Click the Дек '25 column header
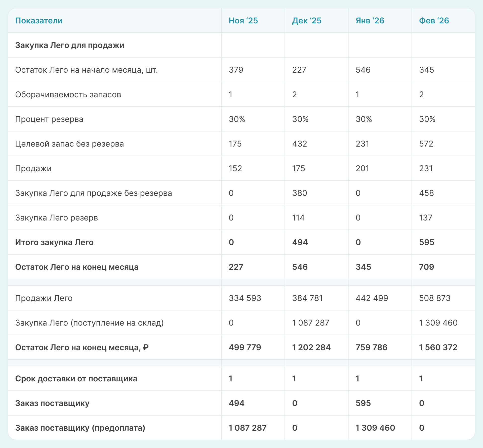 tap(307, 21)
